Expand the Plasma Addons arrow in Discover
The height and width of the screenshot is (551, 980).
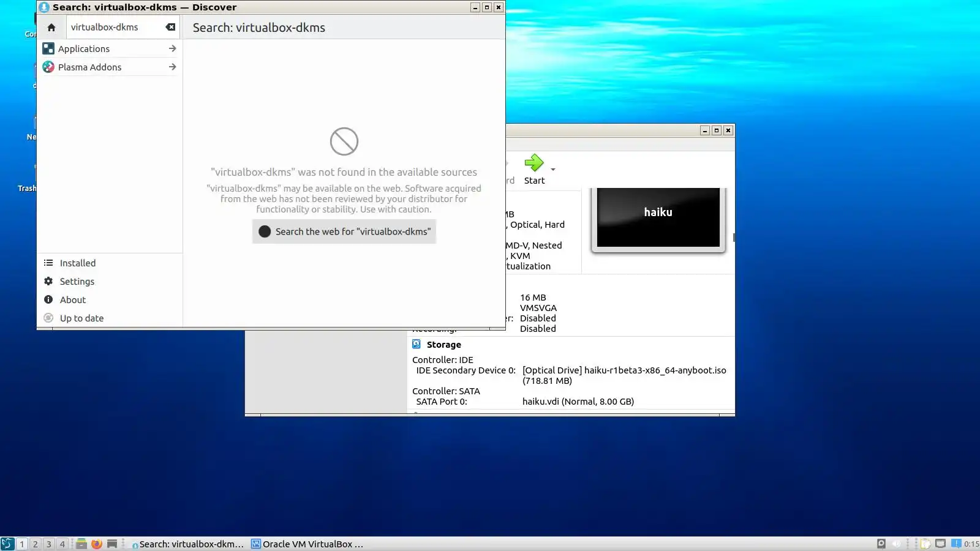(172, 67)
